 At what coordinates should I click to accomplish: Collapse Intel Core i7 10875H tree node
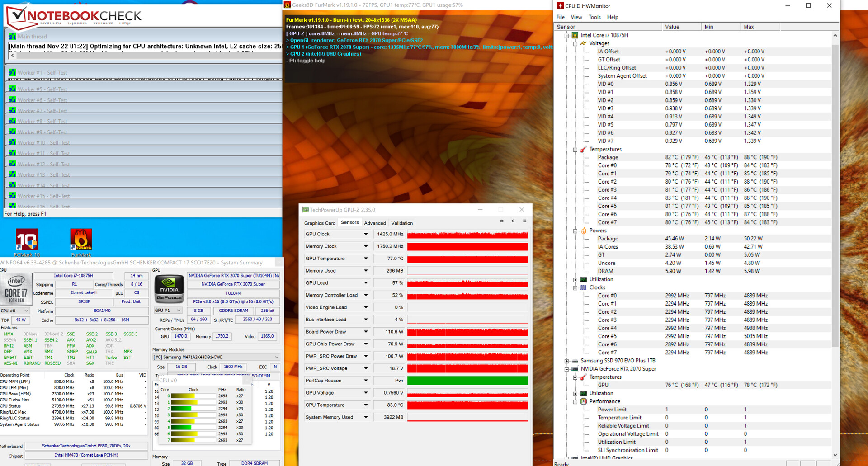point(566,35)
